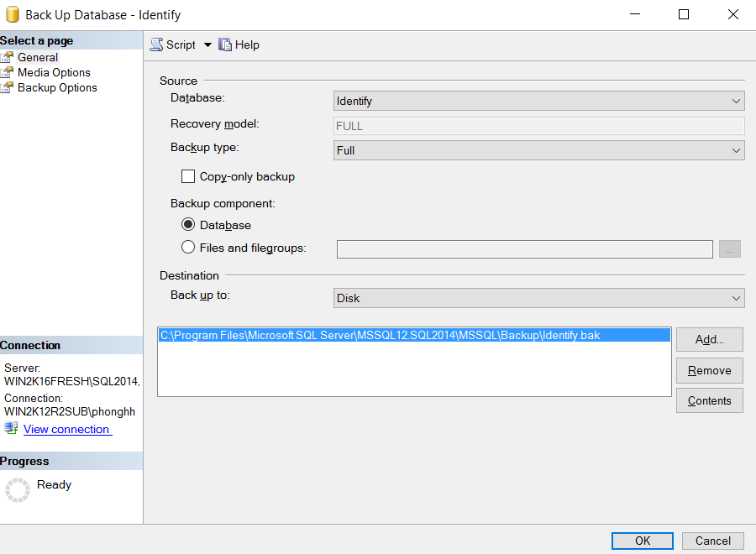Choose the Files and filegroups radio option
This screenshot has width=756, height=554.
tap(188, 248)
